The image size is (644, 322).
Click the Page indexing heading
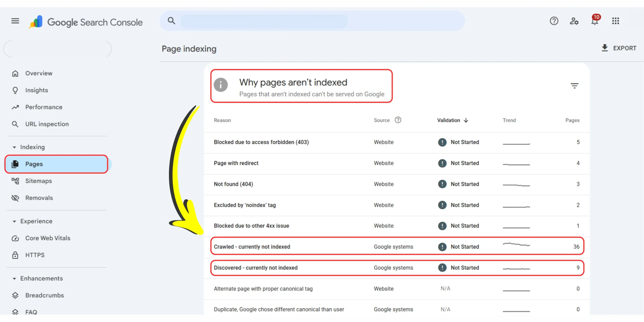(189, 49)
